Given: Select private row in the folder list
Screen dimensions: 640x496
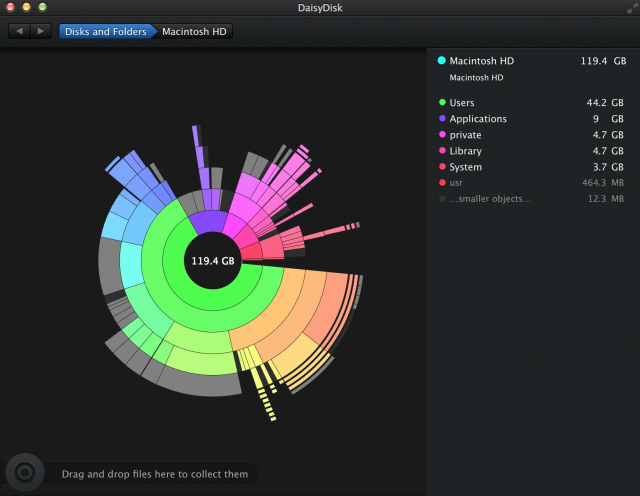Looking at the screenshot, I should pyautogui.click(x=531, y=135).
